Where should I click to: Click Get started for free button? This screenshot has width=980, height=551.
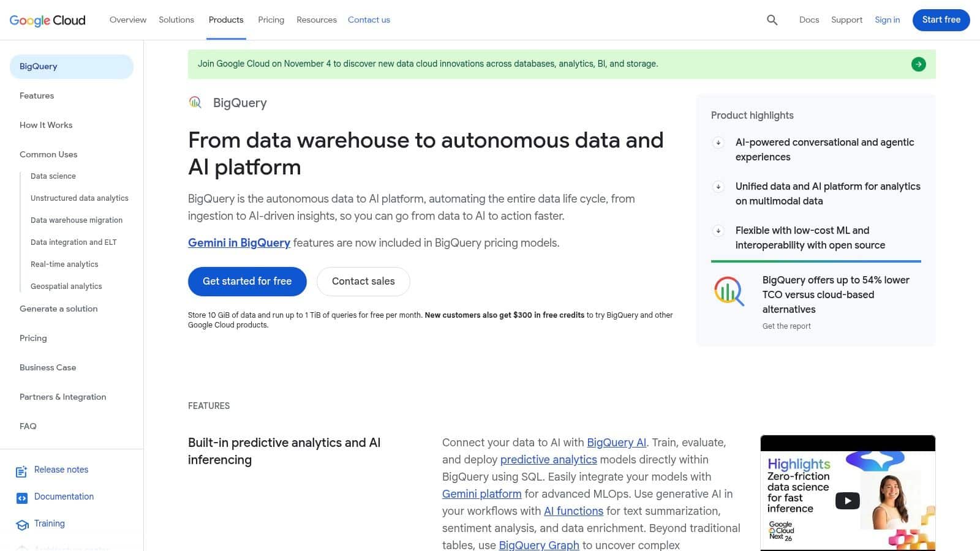(x=247, y=282)
